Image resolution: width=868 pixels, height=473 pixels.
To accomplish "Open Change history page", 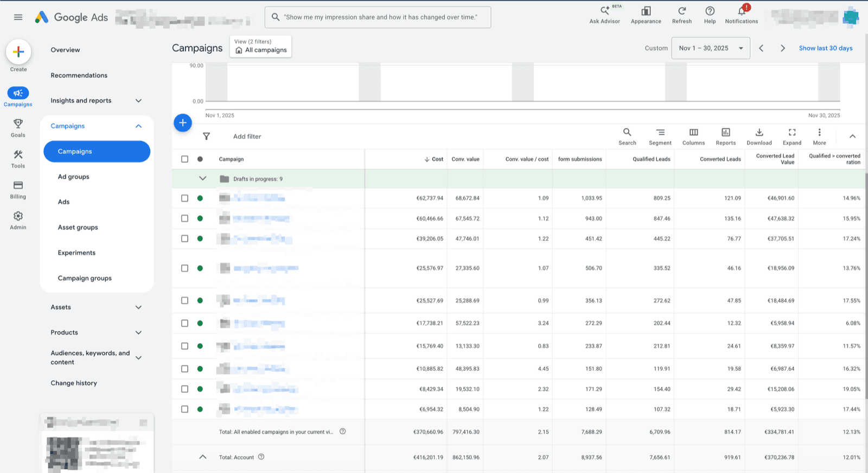I will pos(74,383).
